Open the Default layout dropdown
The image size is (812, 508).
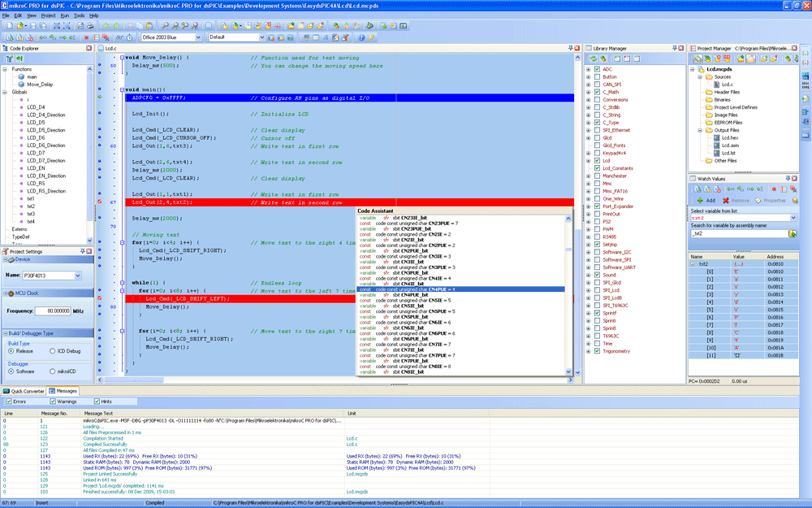click(x=261, y=37)
